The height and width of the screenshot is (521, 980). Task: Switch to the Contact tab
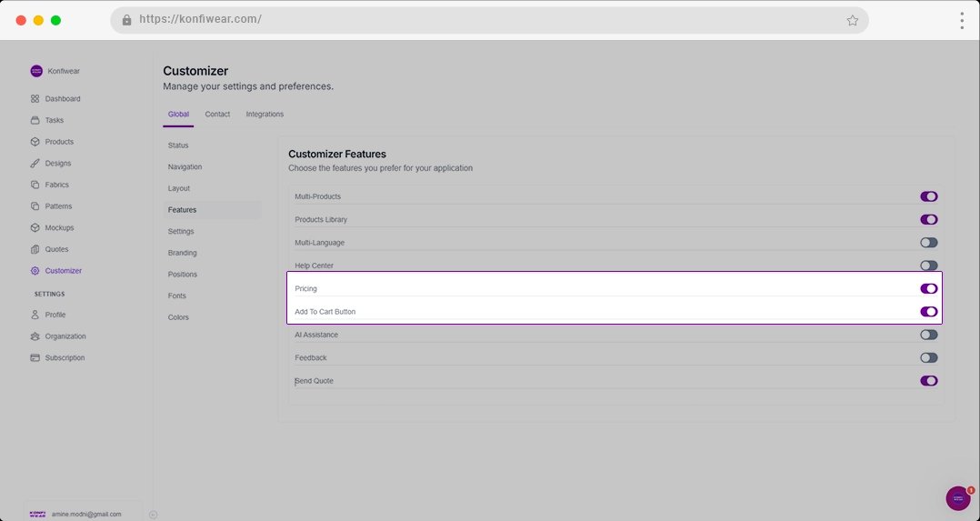pyautogui.click(x=217, y=115)
